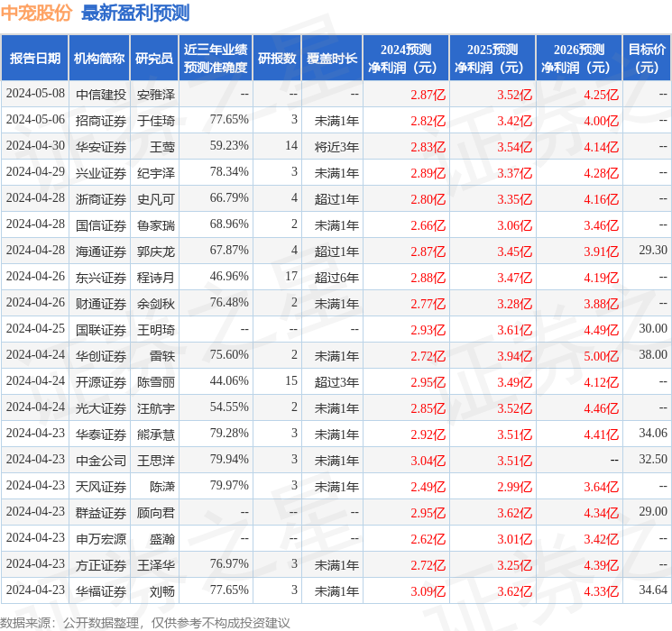The image size is (672, 631).
Task: Select the 华创证券 institution cell
Action: click(101, 356)
